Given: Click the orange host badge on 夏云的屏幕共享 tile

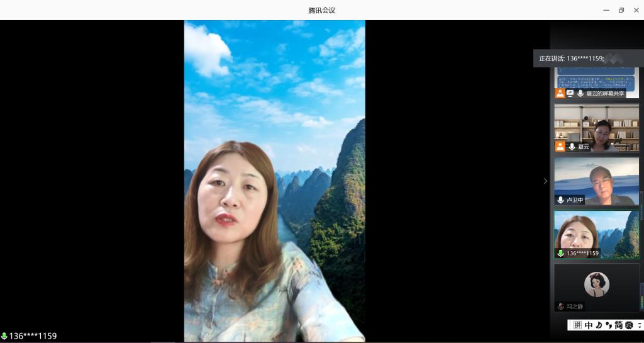Looking at the screenshot, I should click(560, 93).
